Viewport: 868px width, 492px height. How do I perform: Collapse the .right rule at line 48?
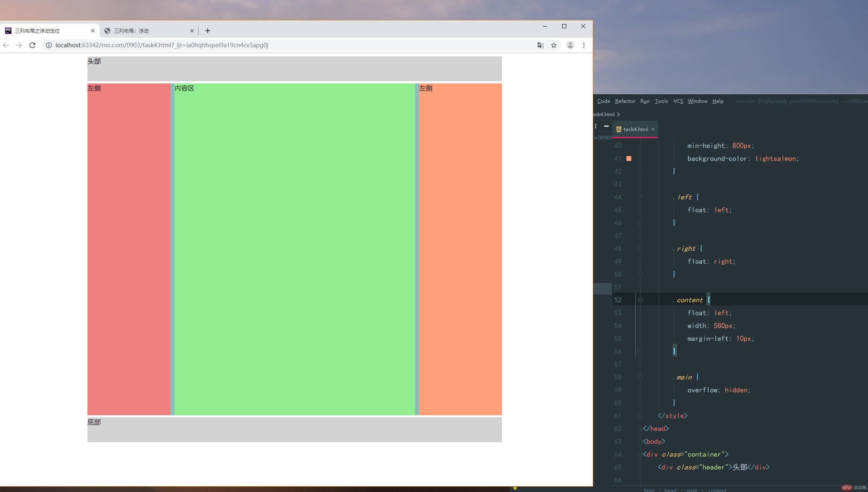tap(640, 248)
